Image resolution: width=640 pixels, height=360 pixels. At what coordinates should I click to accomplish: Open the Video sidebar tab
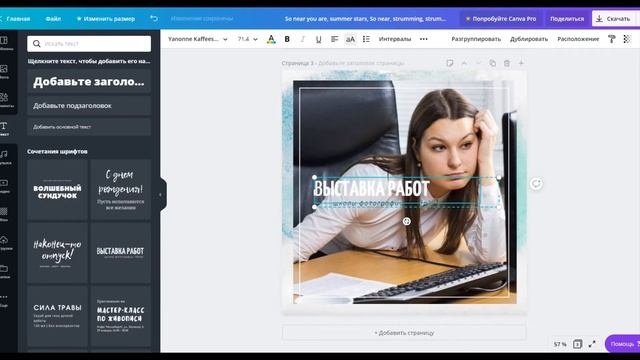(x=4, y=185)
